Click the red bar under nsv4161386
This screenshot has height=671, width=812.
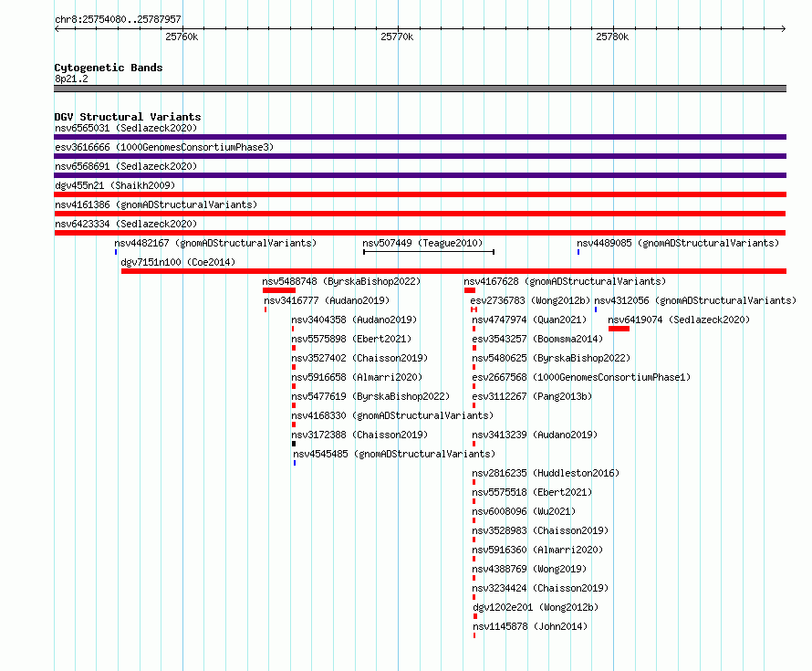pyautogui.click(x=420, y=214)
